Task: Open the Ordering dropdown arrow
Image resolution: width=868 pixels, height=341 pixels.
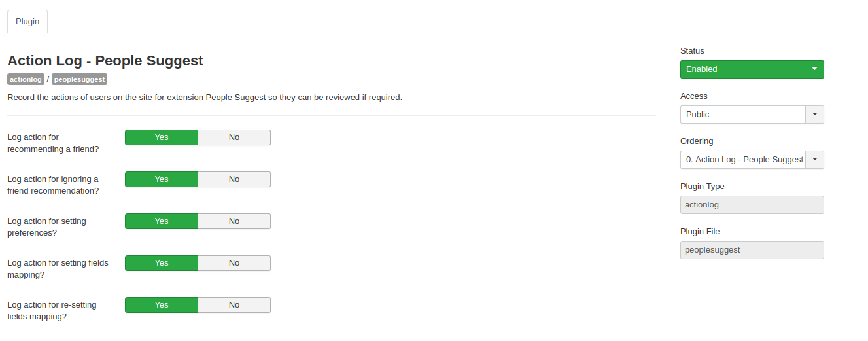Action: pyautogui.click(x=814, y=160)
